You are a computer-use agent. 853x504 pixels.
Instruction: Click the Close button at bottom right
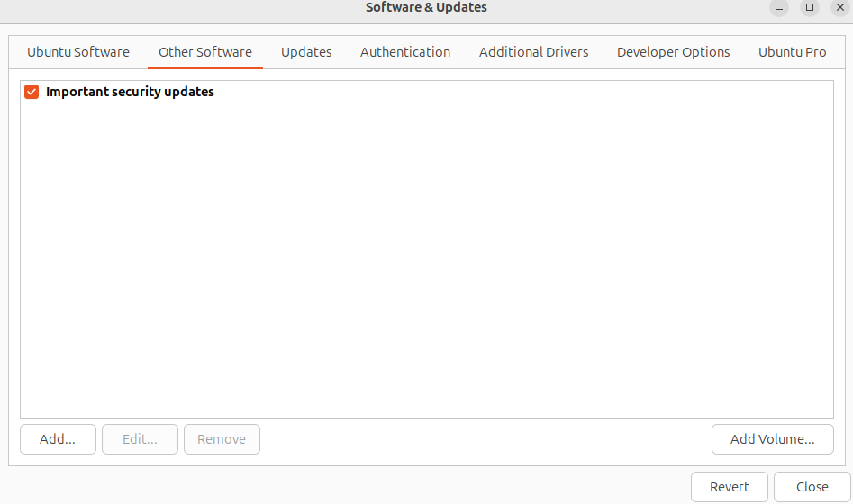pyautogui.click(x=812, y=487)
